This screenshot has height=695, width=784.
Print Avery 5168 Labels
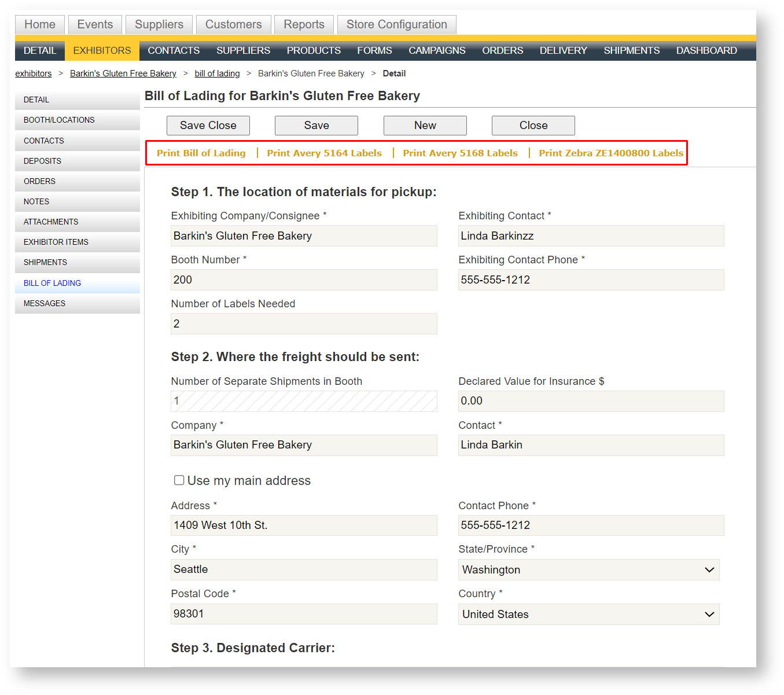(460, 153)
